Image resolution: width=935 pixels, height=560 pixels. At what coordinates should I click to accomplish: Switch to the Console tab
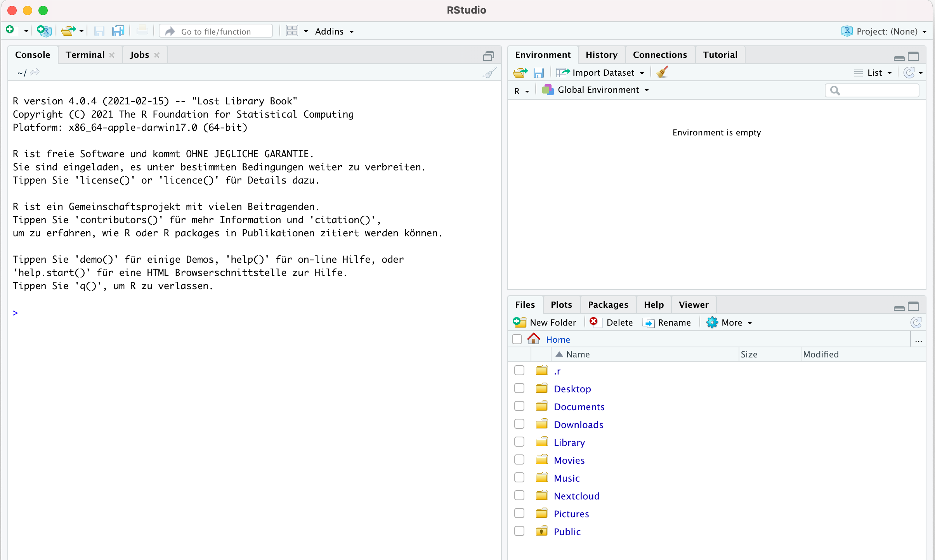click(x=33, y=55)
